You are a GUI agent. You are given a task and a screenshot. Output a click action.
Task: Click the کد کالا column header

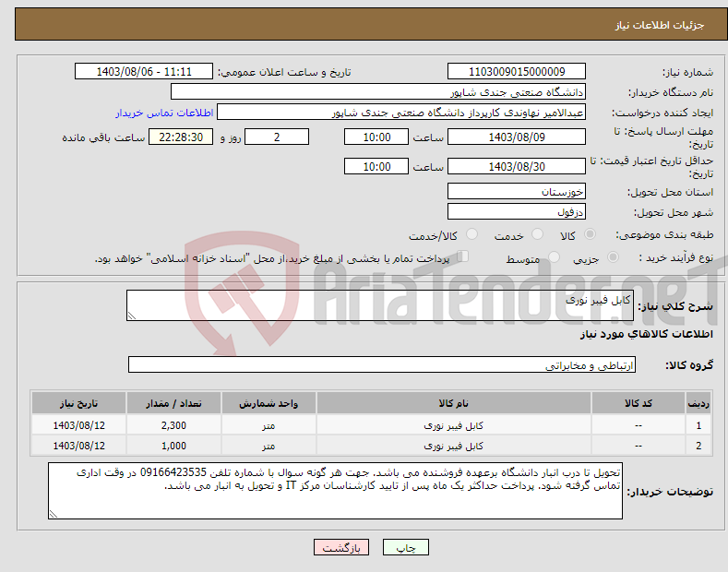click(638, 403)
